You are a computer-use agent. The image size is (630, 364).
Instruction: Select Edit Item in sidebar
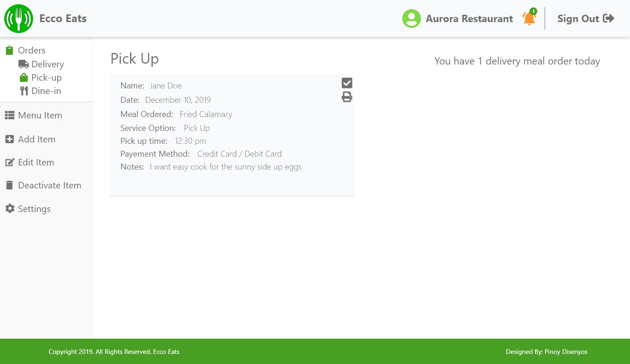36,162
